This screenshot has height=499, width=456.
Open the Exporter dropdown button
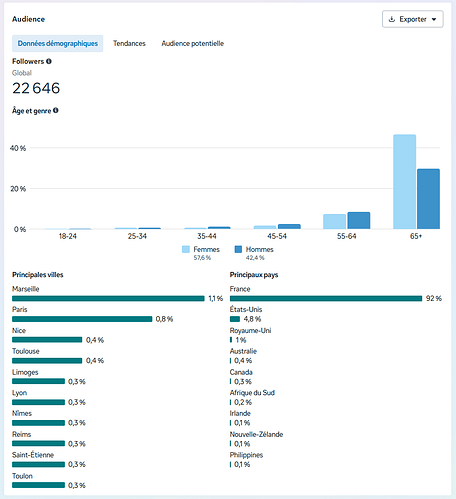413,19
